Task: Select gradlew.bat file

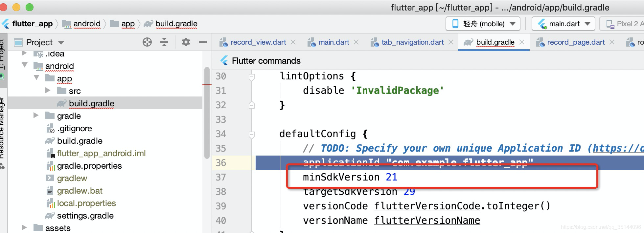Action: tap(80, 191)
